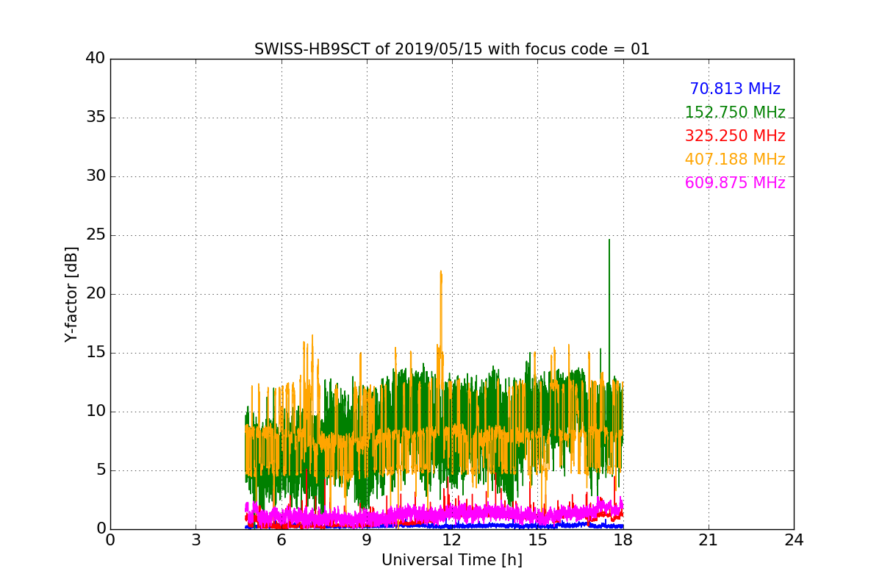Click the tall green spike peak near 17.5 h
This screenshot has width=882, height=588.
[609, 240]
